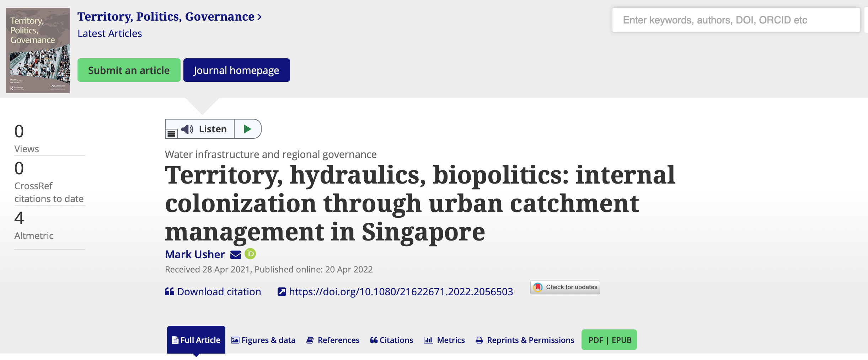This screenshot has height=360, width=868.
Task: Open the author's ORCID iD icon
Action: [x=250, y=254]
